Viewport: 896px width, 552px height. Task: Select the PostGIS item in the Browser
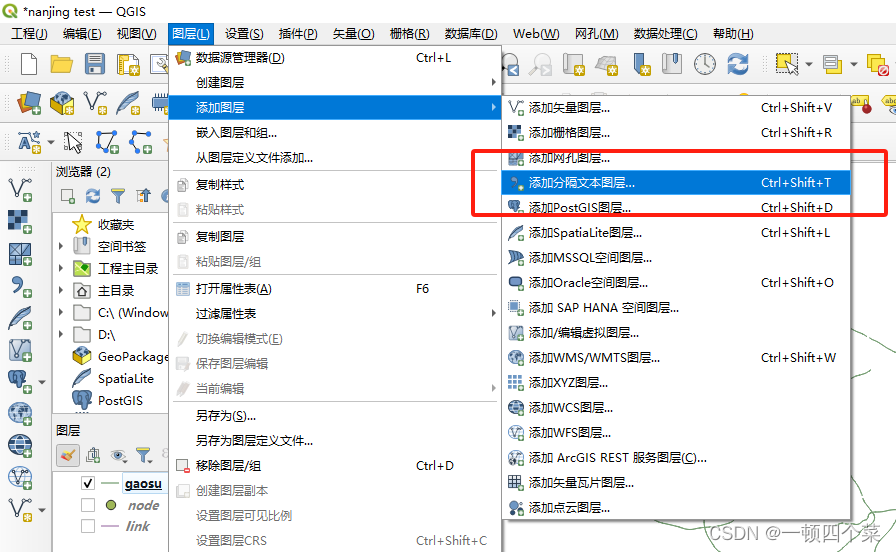tap(120, 400)
